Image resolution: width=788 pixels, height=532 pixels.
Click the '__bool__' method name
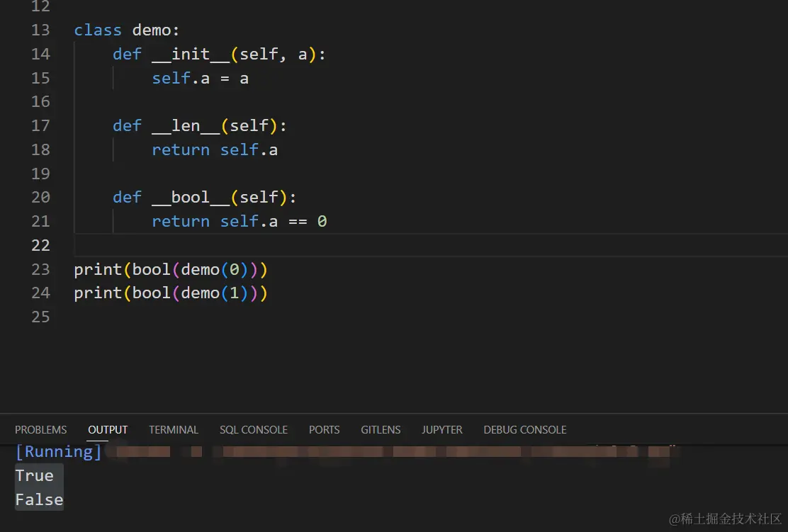pyautogui.click(x=191, y=197)
